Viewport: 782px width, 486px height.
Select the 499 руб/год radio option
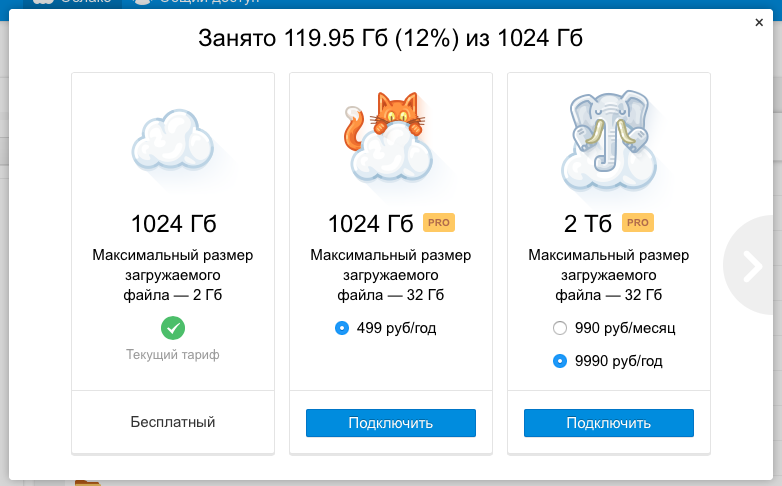[x=342, y=328]
